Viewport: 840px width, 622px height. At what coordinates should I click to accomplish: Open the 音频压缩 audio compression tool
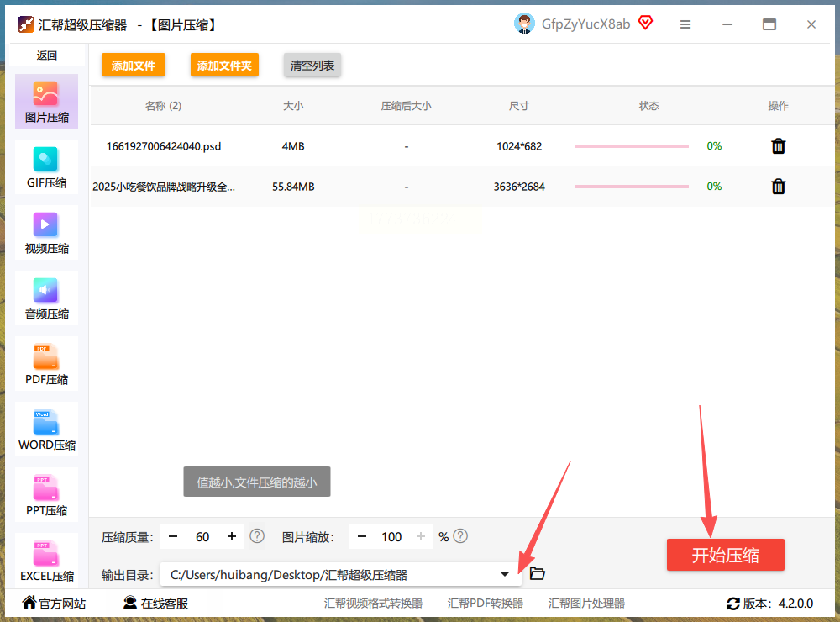click(46, 298)
